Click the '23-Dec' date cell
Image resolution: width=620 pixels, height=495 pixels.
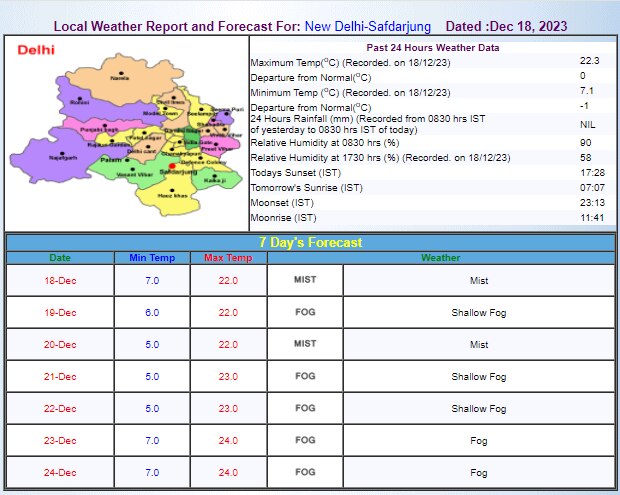[60, 441]
